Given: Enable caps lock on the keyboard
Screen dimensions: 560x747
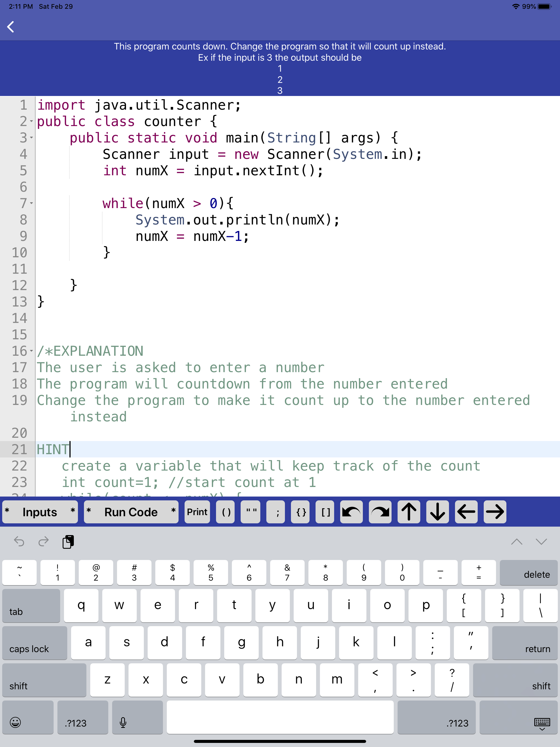Looking at the screenshot, I should 34,643.
